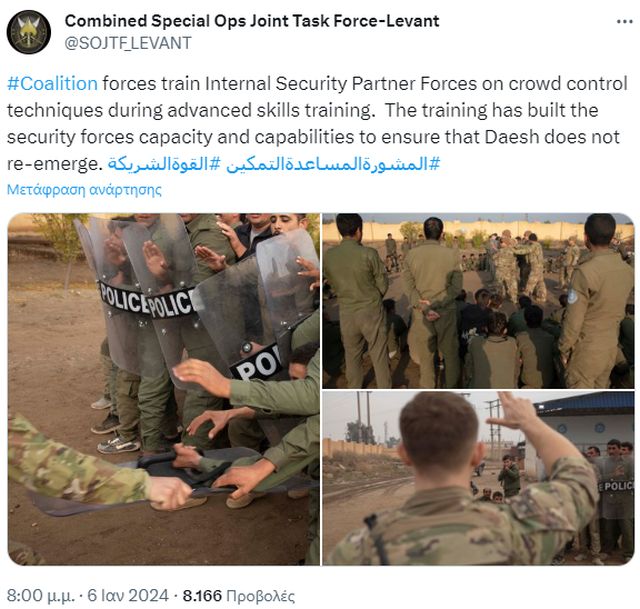
Task: Click the post timestamp 8:00 μ.μ. · 6 Ιαν 2024
Action: click(88, 596)
